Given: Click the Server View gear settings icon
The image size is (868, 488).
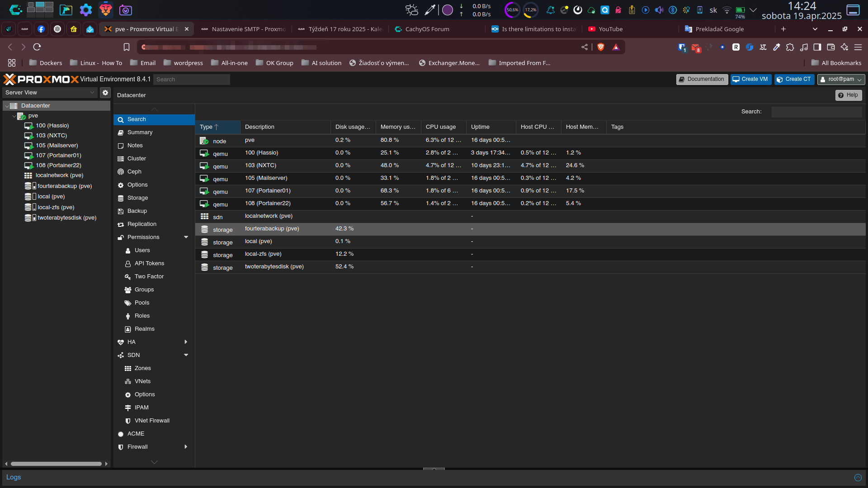Looking at the screenshot, I should 105,93.
